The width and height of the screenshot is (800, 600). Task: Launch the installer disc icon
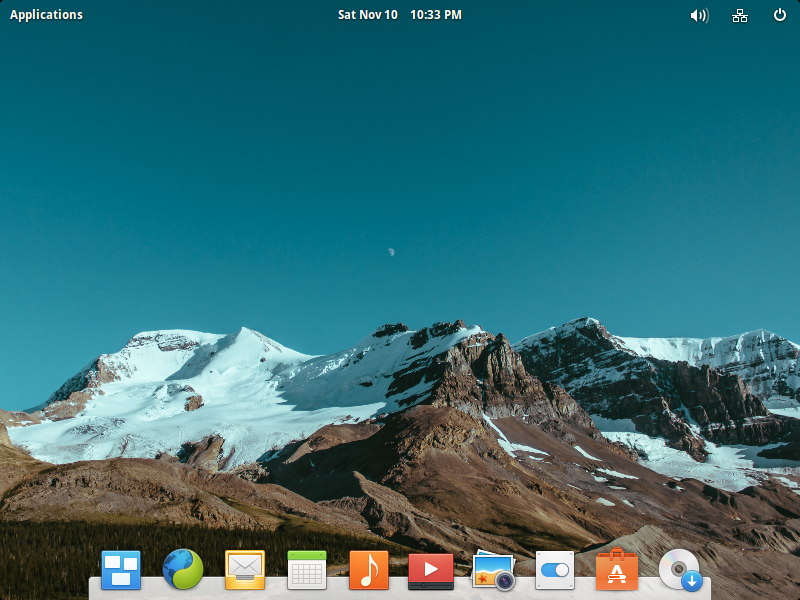coord(680,570)
